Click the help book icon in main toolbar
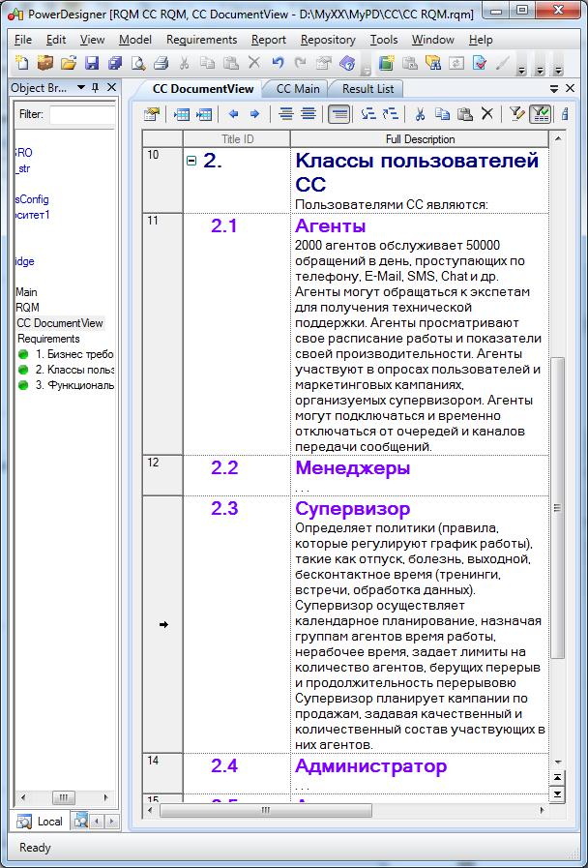This screenshot has height=868, width=588. click(x=347, y=63)
